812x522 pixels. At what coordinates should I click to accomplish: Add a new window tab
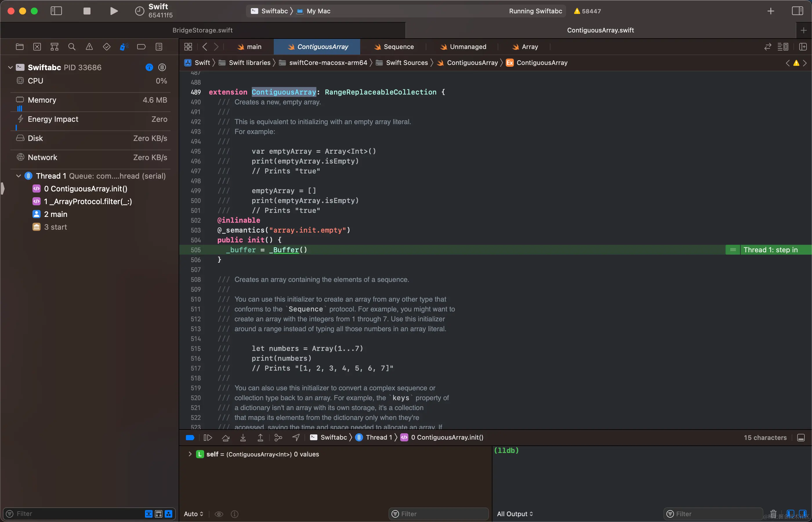(x=804, y=30)
